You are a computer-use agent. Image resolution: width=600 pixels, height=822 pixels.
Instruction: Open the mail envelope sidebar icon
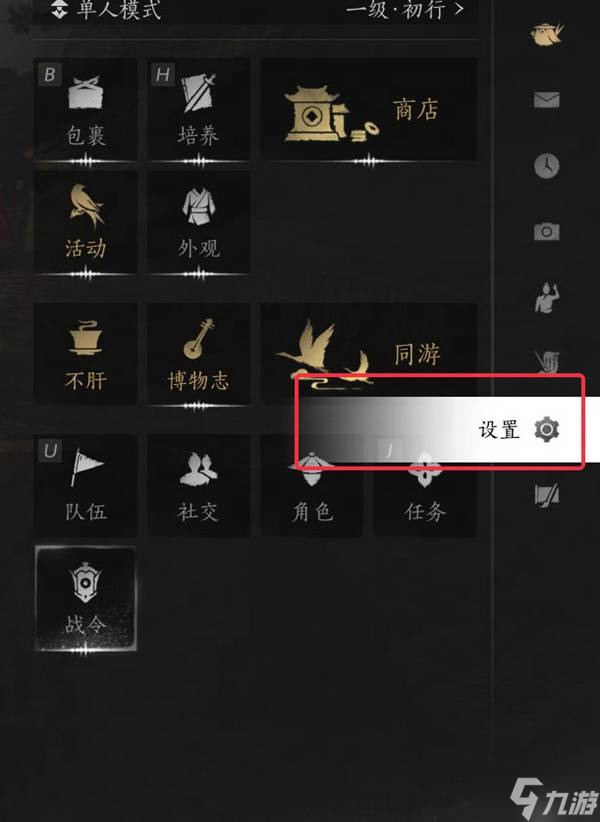pos(547,100)
